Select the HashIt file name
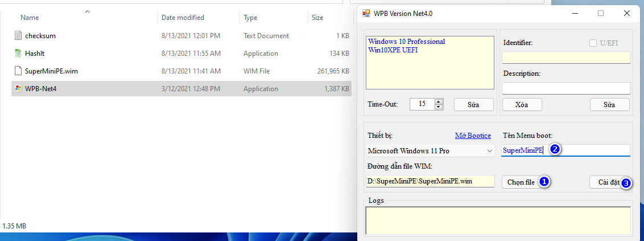Screen dimensions: 644x241 35,54
